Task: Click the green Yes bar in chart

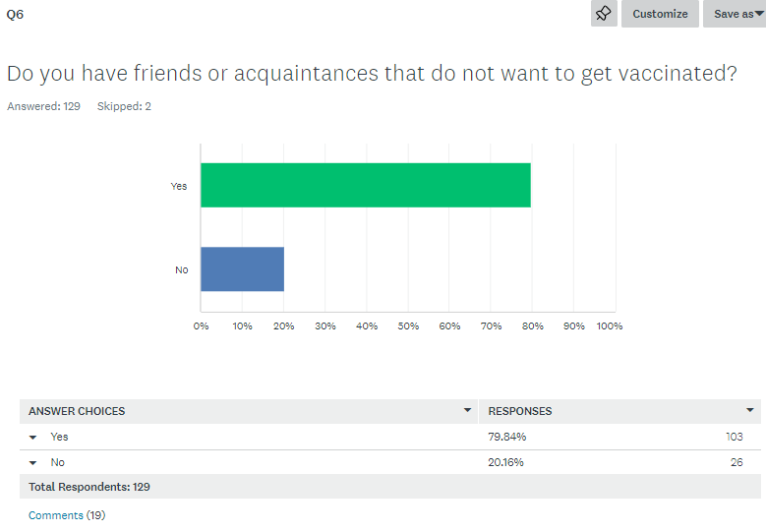Action: click(x=365, y=185)
